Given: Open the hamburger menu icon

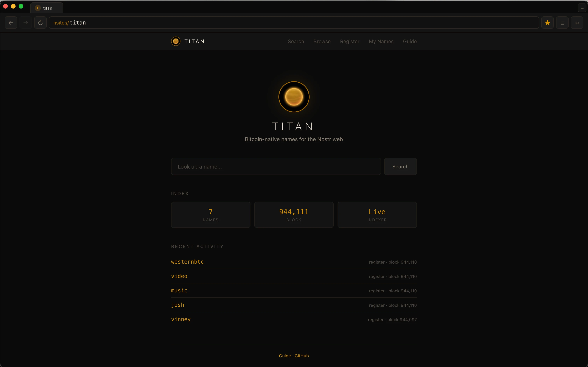Looking at the screenshot, I should click(x=562, y=23).
